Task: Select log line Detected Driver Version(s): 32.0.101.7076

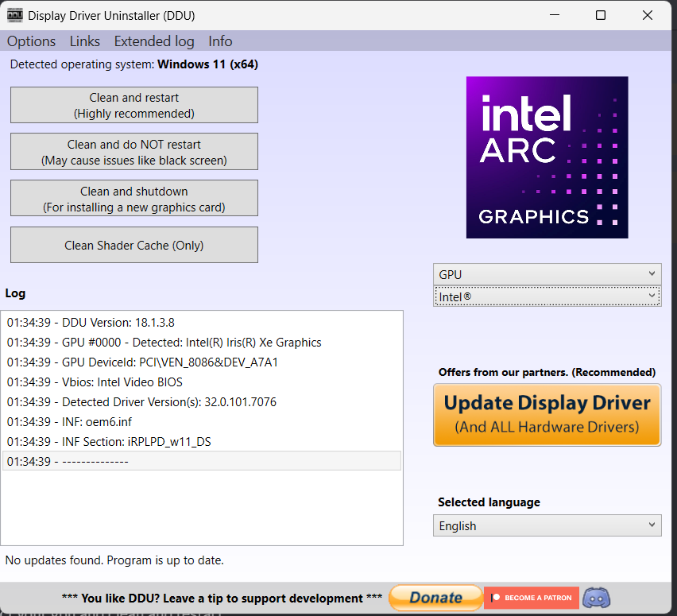Action: click(202, 402)
